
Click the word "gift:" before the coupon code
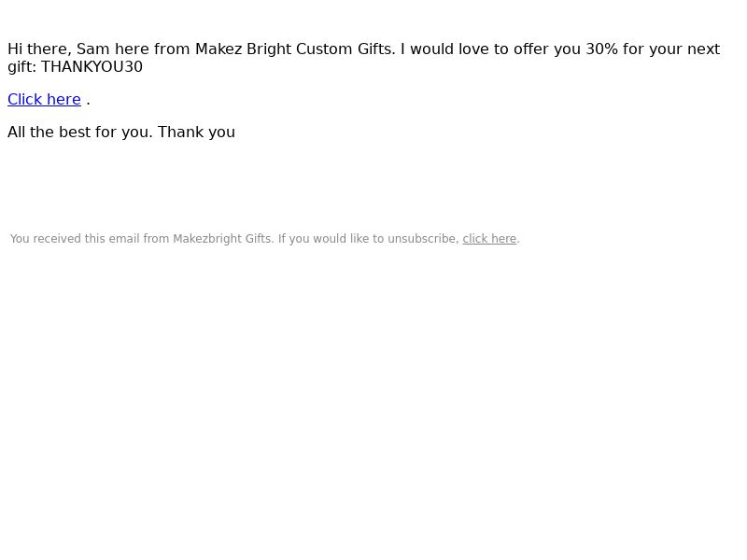[21, 66]
